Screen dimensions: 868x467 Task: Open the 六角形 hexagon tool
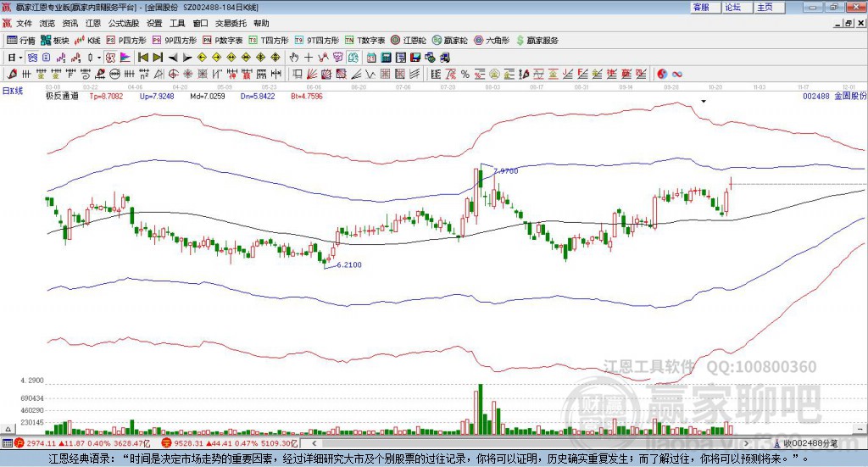(492, 41)
